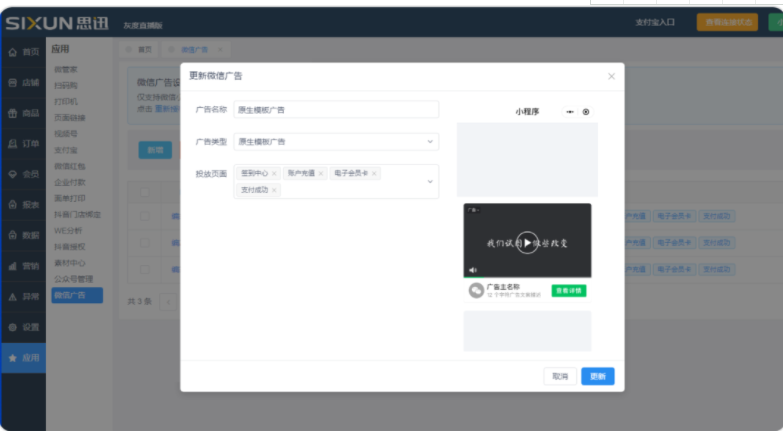The image size is (783, 431).
Task: Play the ad preview video
Action: (x=527, y=242)
